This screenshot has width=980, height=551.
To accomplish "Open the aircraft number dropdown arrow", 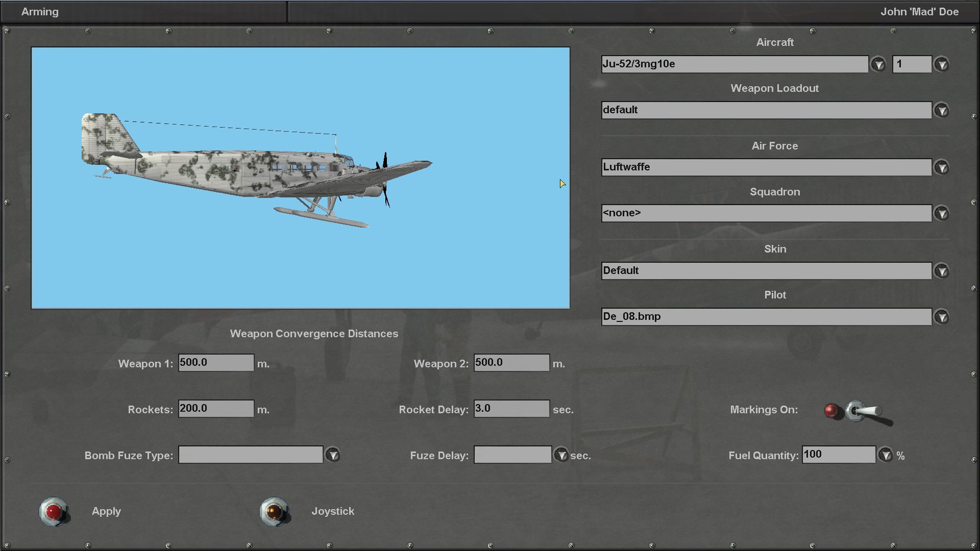I will coord(941,64).
